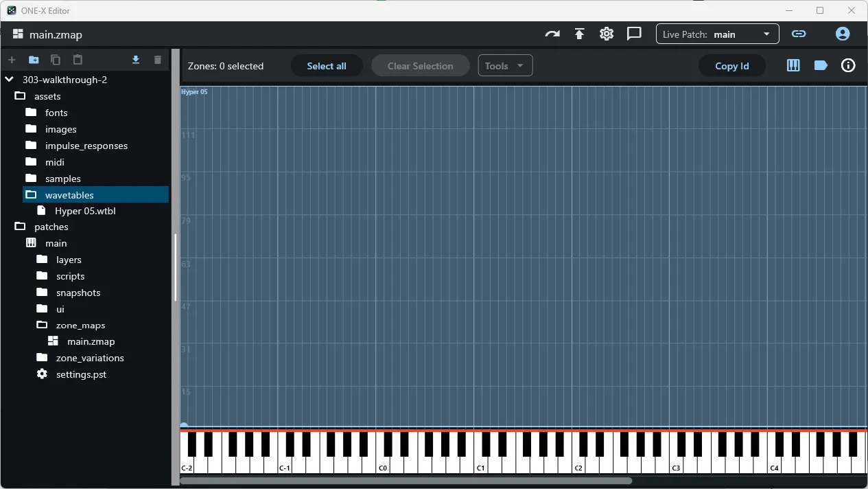
Task: Click the C0 piano key
Action: (383, 466)
